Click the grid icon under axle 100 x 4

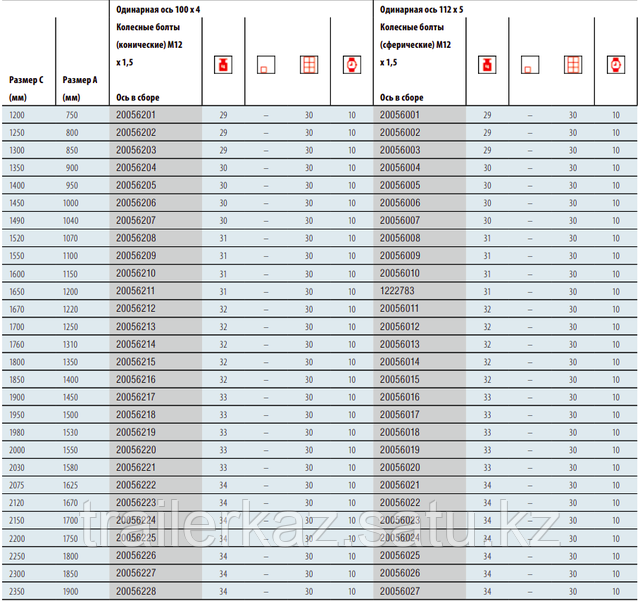[x=309, y=65]
